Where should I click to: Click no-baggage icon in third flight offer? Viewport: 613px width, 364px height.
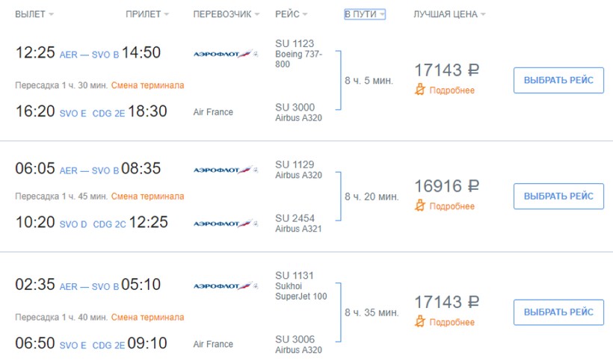coord(420,322)
